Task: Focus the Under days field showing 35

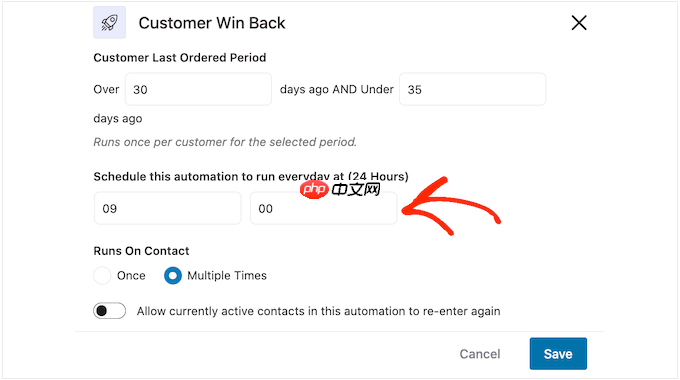Action: (472, 89)
